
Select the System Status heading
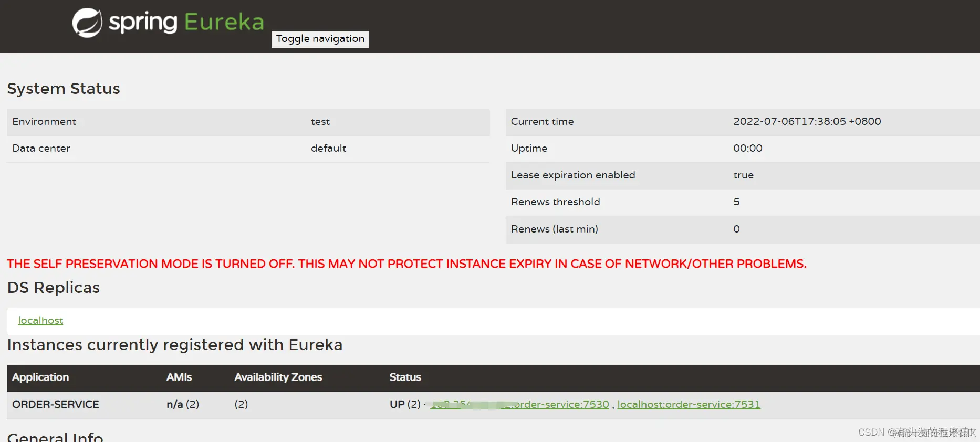coord(64,88)
